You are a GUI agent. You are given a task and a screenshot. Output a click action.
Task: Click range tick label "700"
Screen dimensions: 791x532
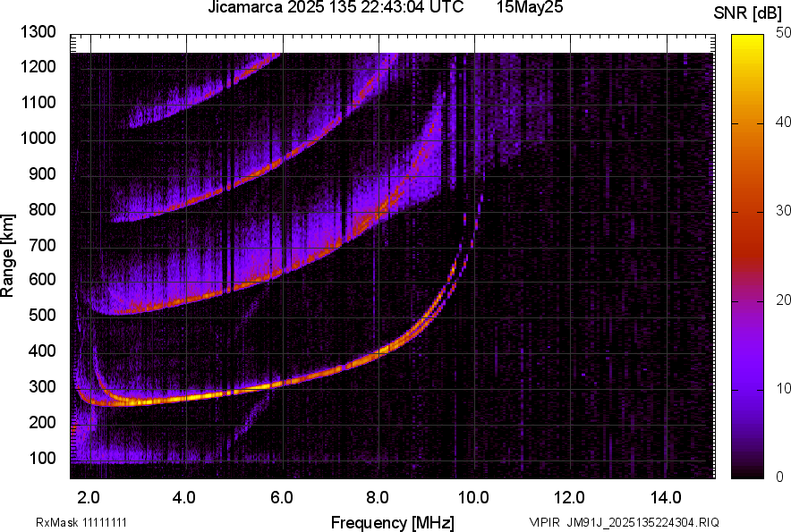pyautogui.click(x=42, y=245)
